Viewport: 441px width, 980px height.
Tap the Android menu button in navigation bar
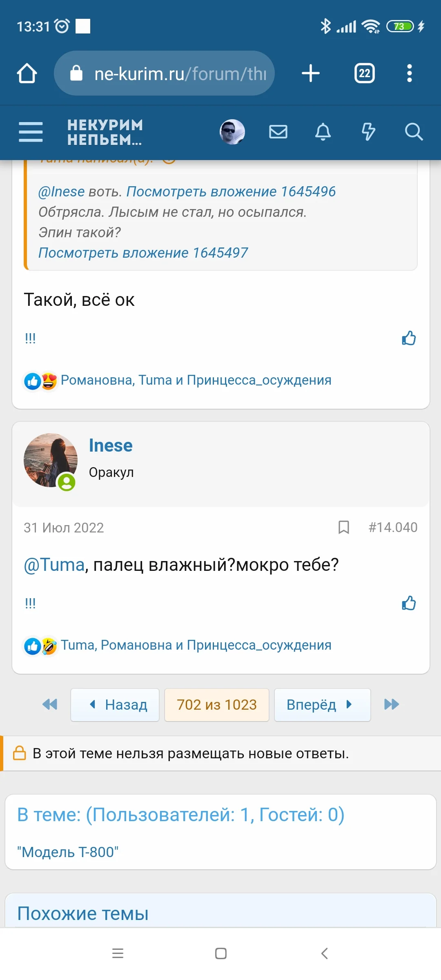[118, 954]
